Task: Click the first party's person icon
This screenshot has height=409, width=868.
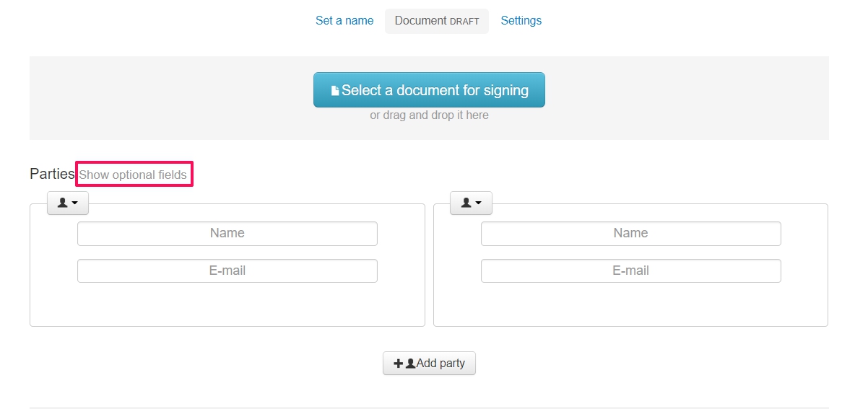Action: pyautogui.click(x=63, y=203)
